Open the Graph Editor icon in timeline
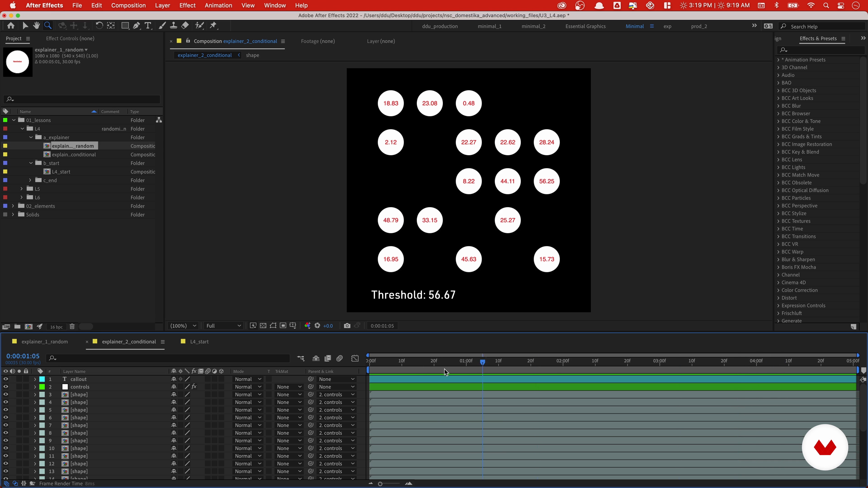This screenshot has width=868, height=488. 355,358
